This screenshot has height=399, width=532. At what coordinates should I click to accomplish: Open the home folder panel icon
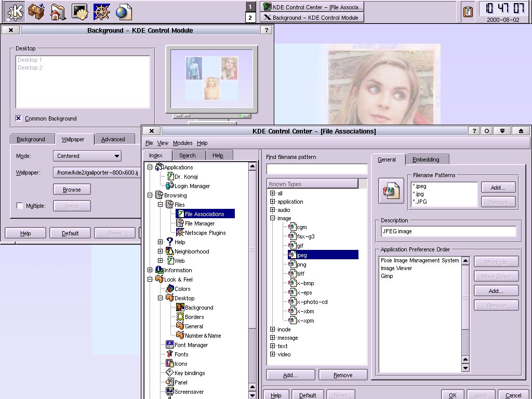click(x=58, y=11)
